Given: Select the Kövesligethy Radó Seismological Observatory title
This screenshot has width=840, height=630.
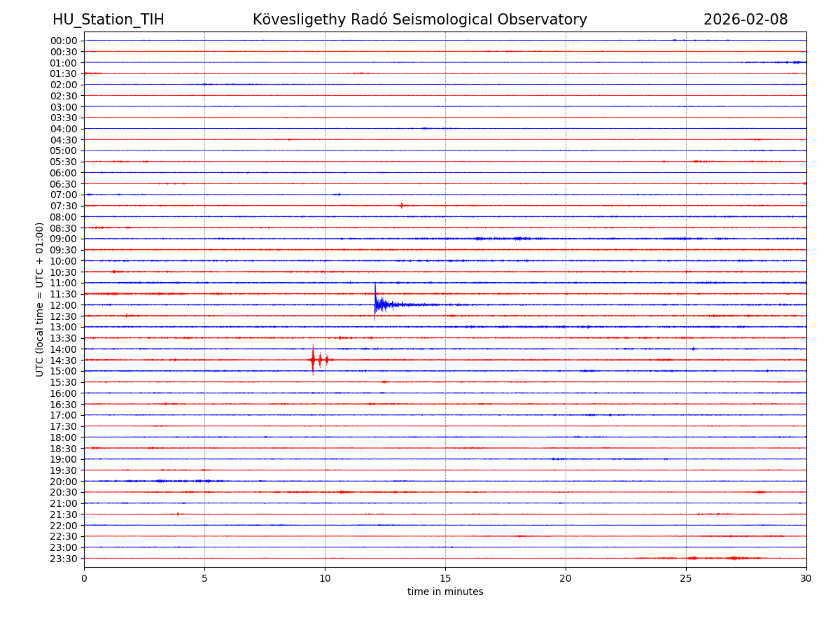Looking at the screenshot, I should [420, 20].
